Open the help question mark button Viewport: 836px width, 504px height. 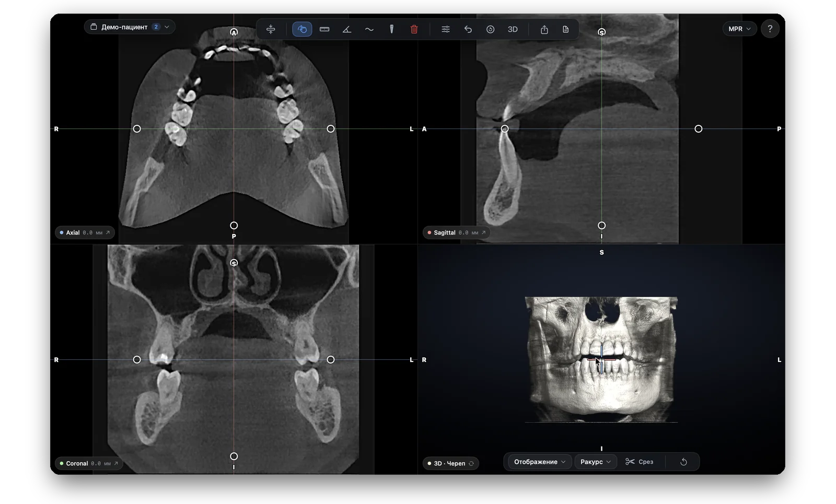pos(770,29)
